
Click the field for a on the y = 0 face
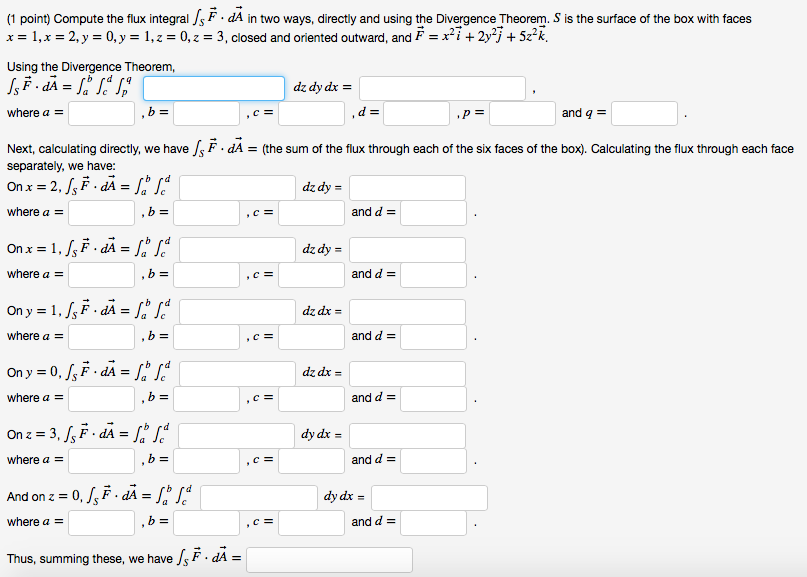point(103,397)
